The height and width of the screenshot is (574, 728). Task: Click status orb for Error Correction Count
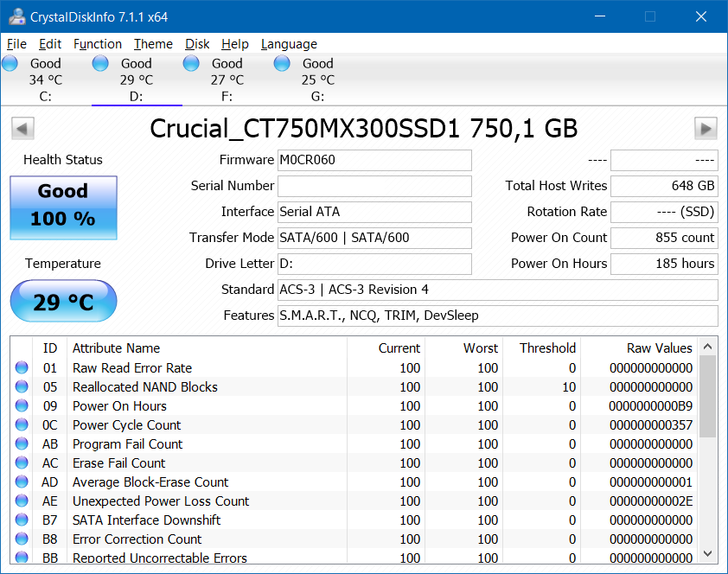click(22, 539)
